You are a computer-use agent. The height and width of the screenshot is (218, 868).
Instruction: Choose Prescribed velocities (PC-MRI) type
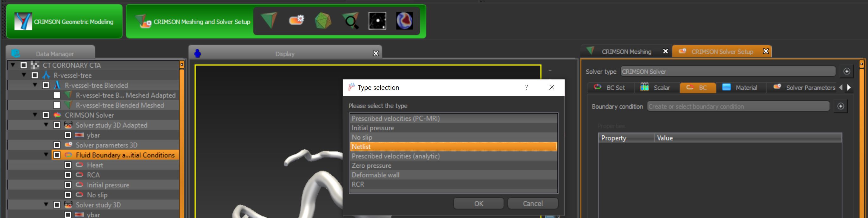click(x=453, y=118)
